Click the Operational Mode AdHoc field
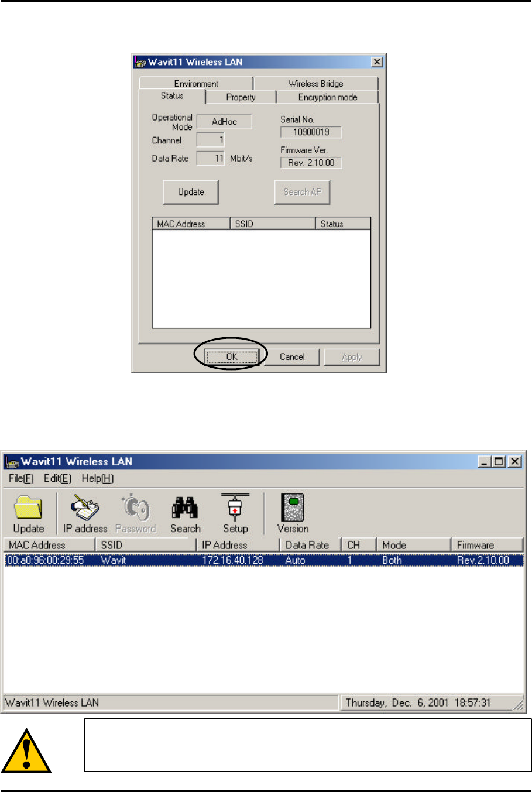This screenshot has height=792, width=532. click(224, 122)
